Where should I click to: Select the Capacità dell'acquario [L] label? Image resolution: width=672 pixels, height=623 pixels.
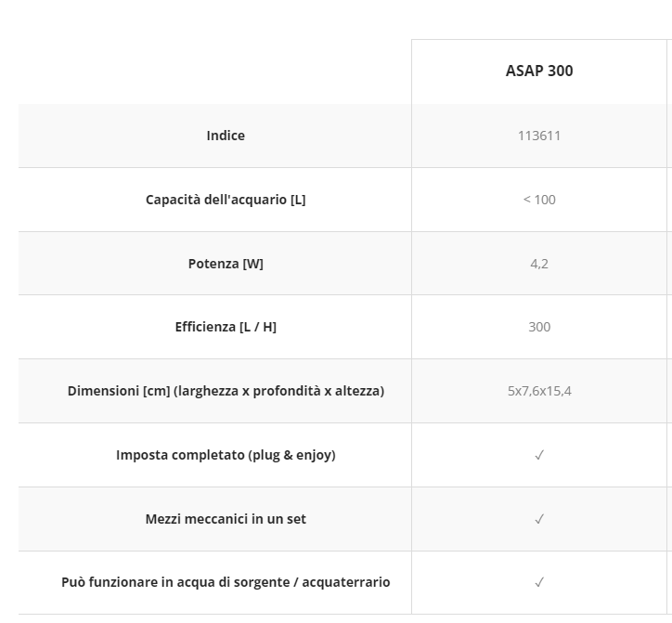tap(226, 200)
